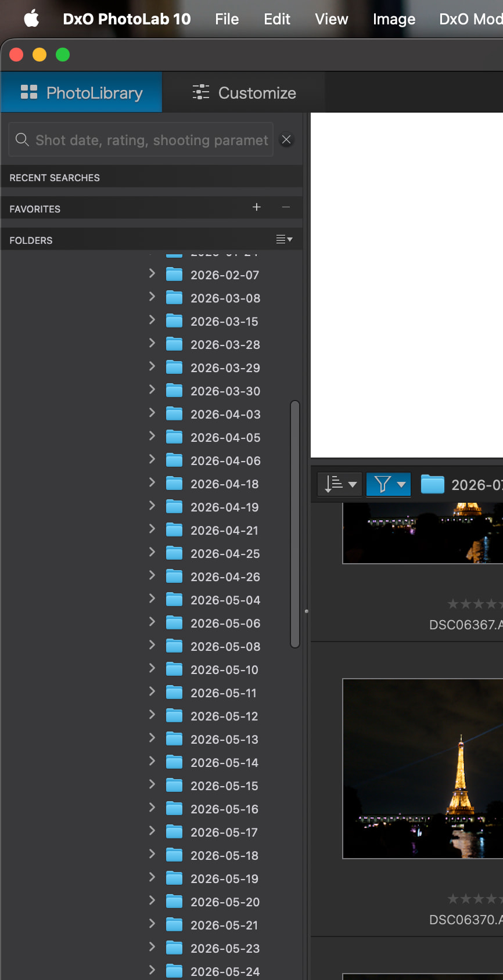Select the 2026-03-29 folder
Image resolution: width=503 pixels, height=980 pixels.
point(225,368)
